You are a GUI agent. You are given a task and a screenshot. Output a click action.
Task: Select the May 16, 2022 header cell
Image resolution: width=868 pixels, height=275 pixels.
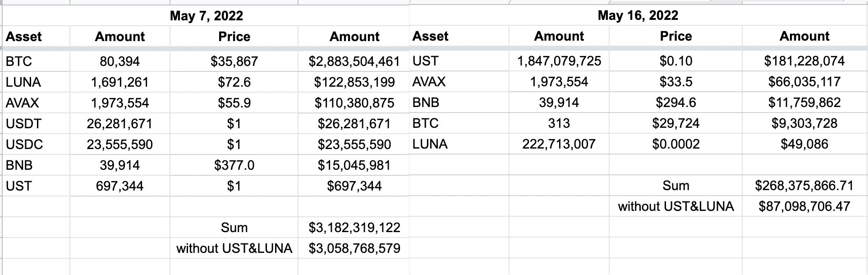tap(638, 15)
